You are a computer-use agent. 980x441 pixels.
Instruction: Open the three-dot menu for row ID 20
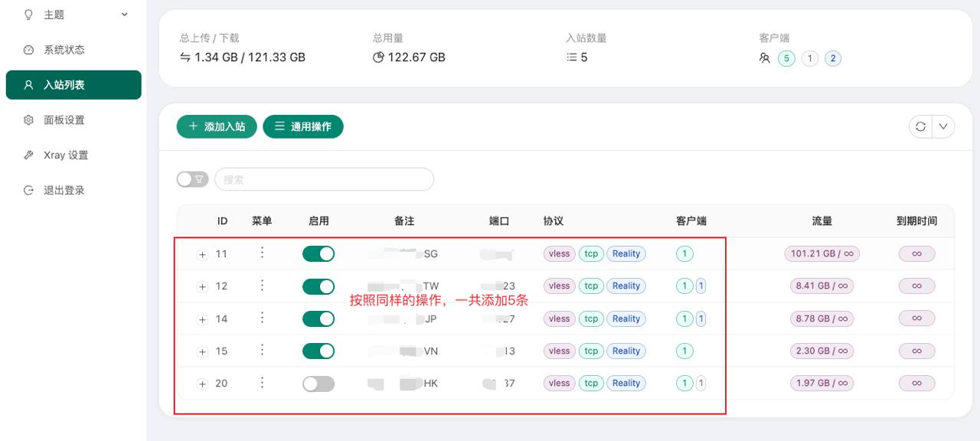click(262, 383)
